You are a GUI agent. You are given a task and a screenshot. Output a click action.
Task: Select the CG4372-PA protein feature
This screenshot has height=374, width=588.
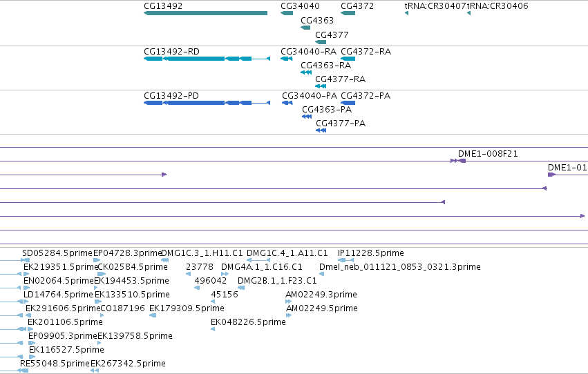tap(348, 103)
